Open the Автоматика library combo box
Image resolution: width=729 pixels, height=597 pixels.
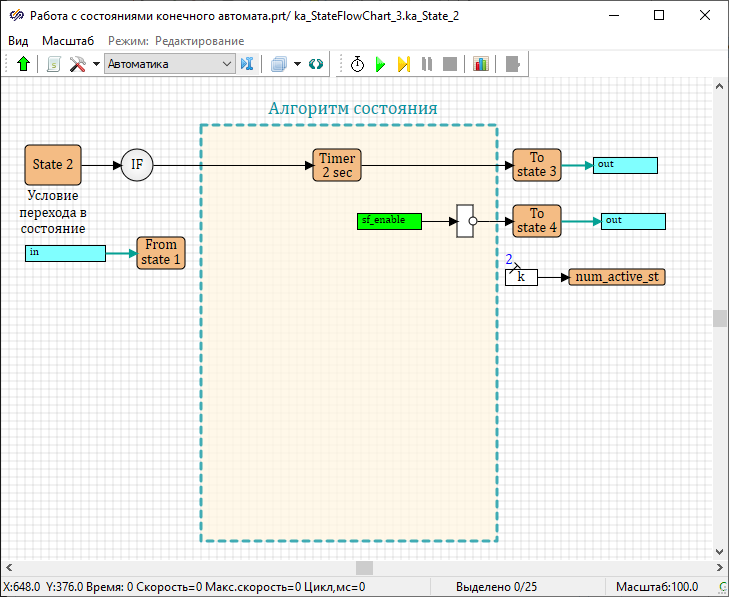point(169,64)
